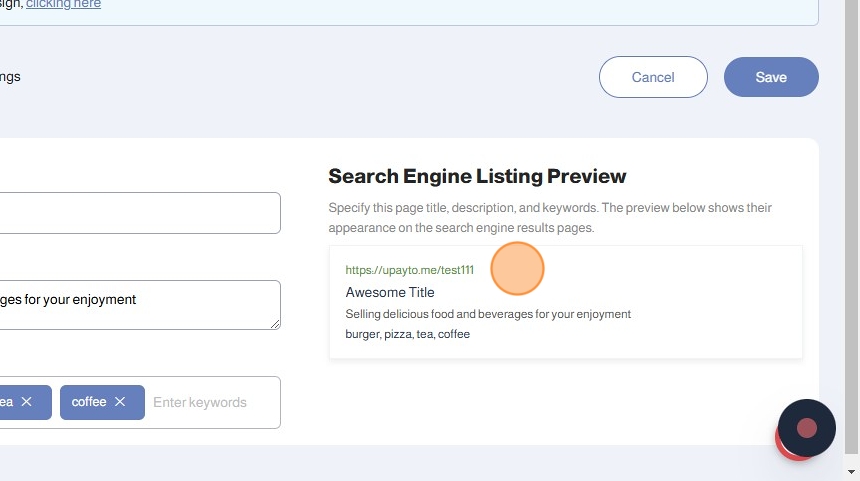The width and height of the screenshot is (860, 481).
Task: Click the preview description text
Action: (488, 314)
